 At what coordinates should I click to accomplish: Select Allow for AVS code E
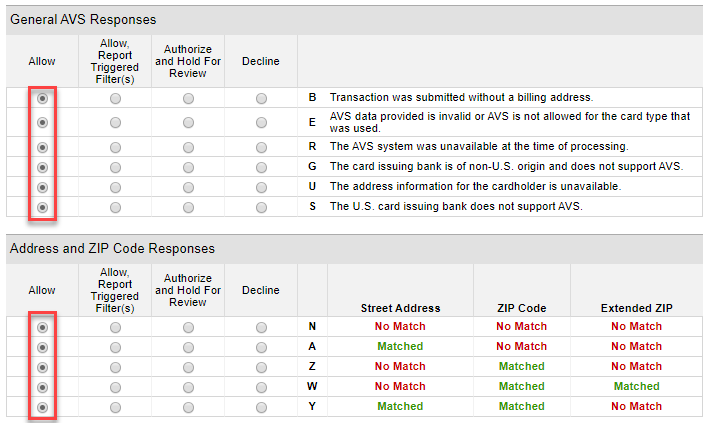[x=42, y=122]
